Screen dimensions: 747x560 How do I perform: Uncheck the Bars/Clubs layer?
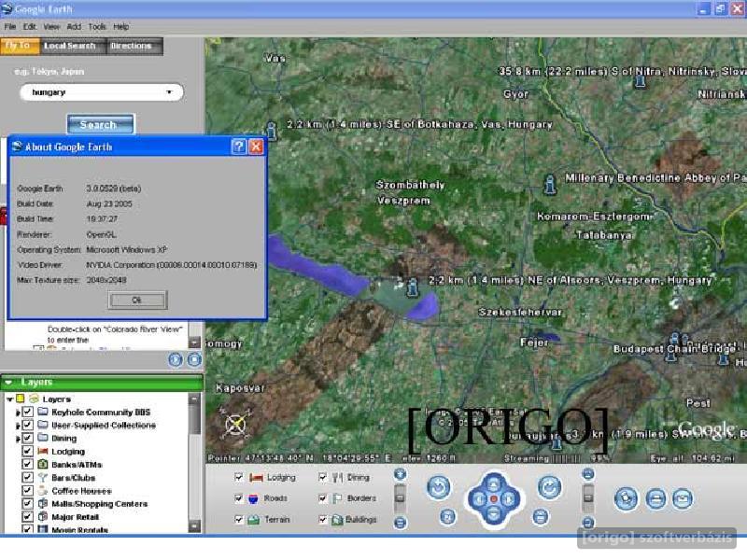(28, 478)
